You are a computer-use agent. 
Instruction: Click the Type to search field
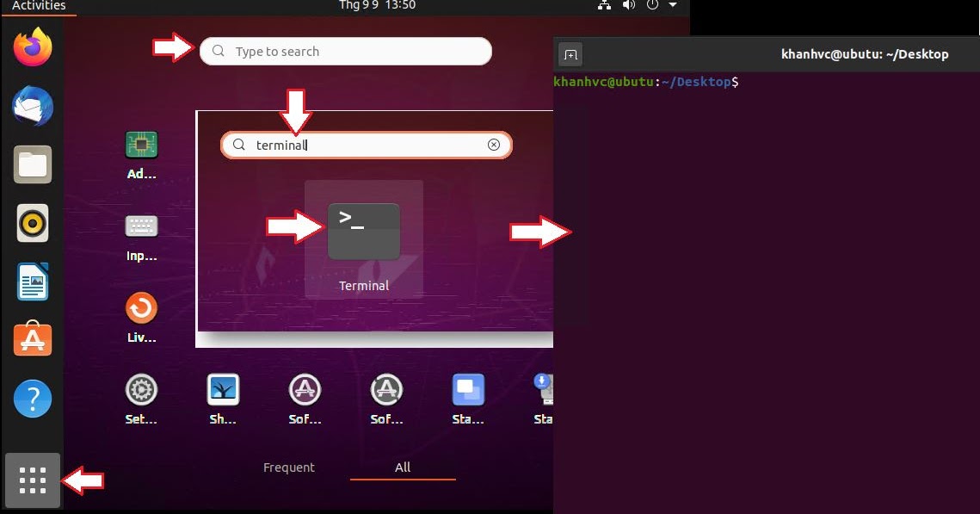[x=344, y=52]
